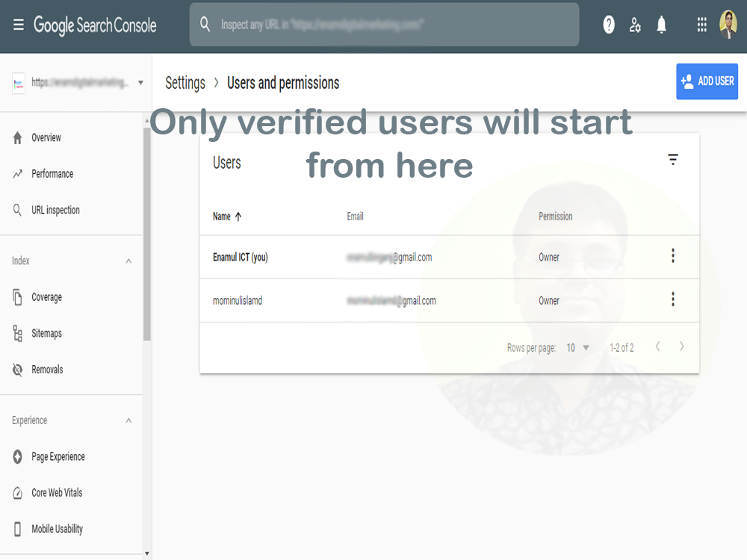Click the 1-2 of 2 pagination text
747x560 pixels.
coord(622,348)
